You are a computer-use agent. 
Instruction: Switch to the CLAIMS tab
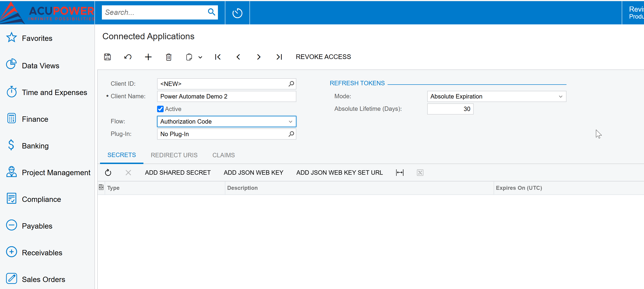tap(223, 155)
